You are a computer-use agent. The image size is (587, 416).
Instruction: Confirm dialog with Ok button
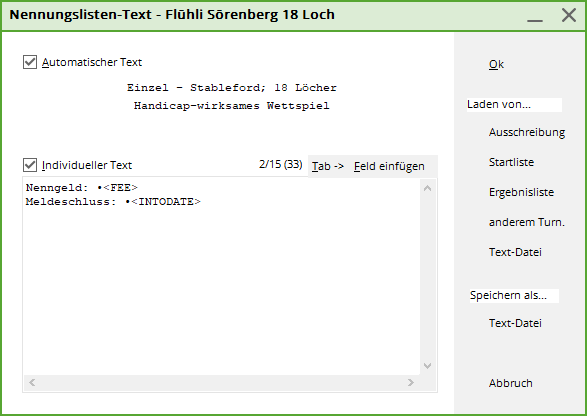click(496, 64)
